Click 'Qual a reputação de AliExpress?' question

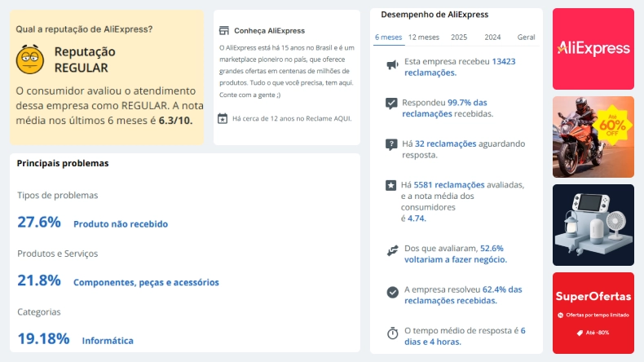tap(84, 29)
